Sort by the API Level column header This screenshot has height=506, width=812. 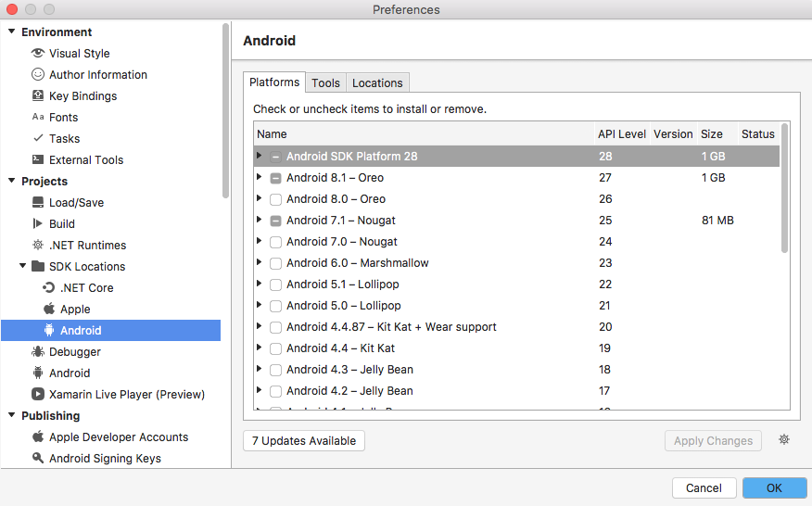click(621, 134)
